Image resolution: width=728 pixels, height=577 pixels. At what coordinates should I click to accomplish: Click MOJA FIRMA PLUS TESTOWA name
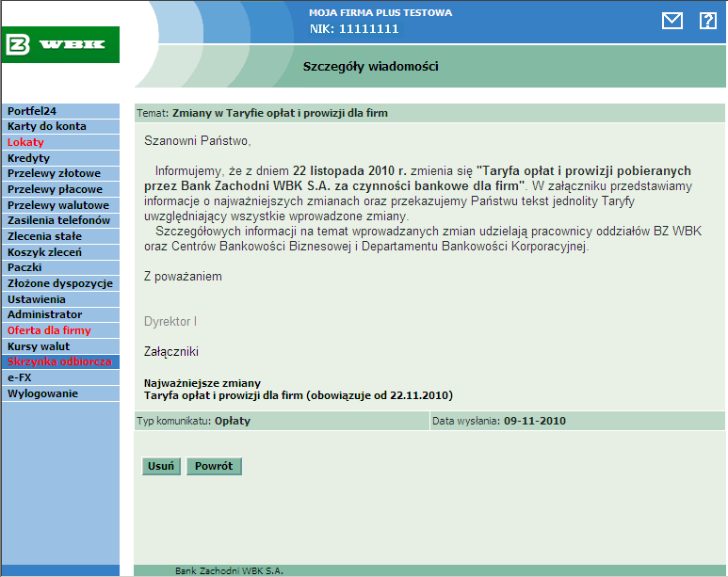click(380, 12)
